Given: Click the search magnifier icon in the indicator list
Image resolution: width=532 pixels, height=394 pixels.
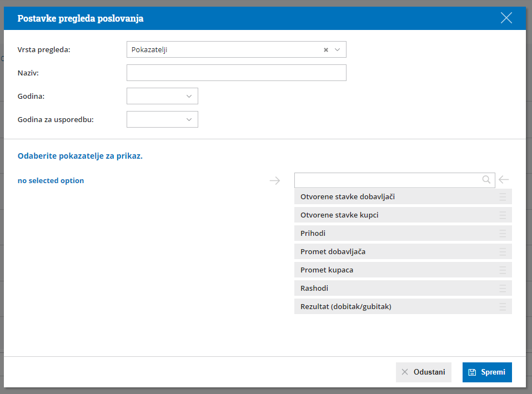Looking at the screenshot, I should (x=486, y=180).
